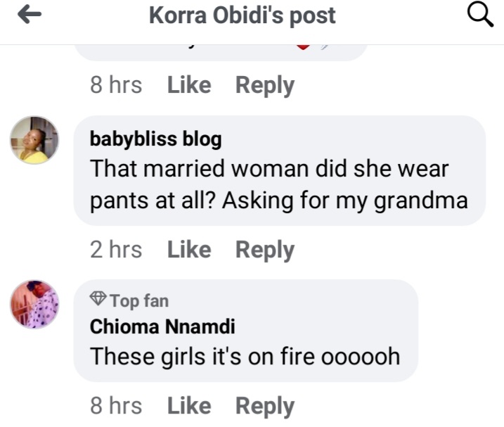Open Chioma Nnamdi's profile picture
The width and height of the screenshot is (504, 427).
coord(34,304)
